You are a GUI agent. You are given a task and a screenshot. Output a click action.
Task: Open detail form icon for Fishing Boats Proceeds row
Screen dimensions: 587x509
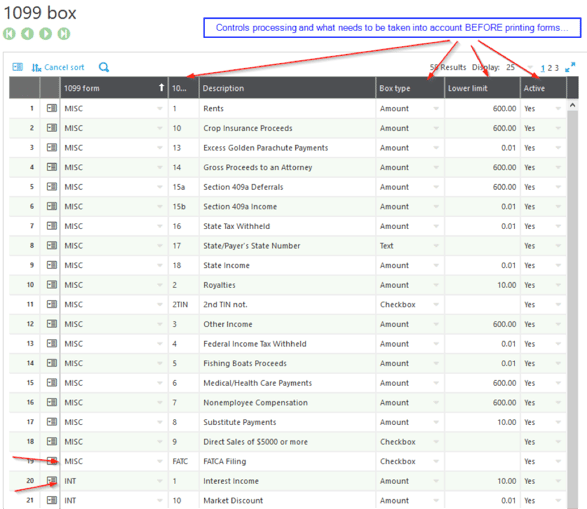click(52, 363)
